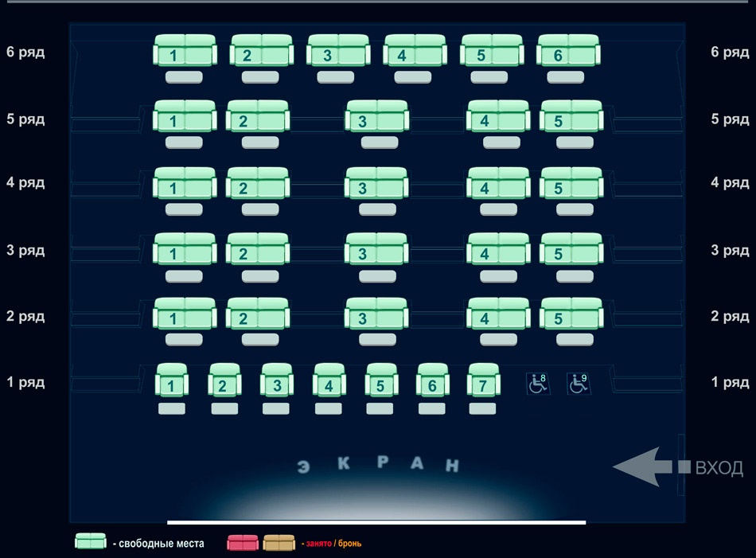Pick armchair 7 in row 1
756x558 pixels.
point(483,380)
